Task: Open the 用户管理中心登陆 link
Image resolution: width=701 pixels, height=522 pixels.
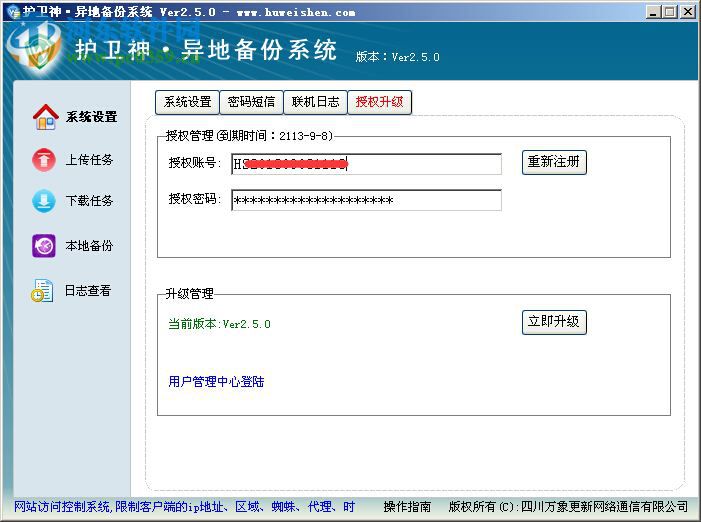Action: pyautogui.click(x=216, y=382)
